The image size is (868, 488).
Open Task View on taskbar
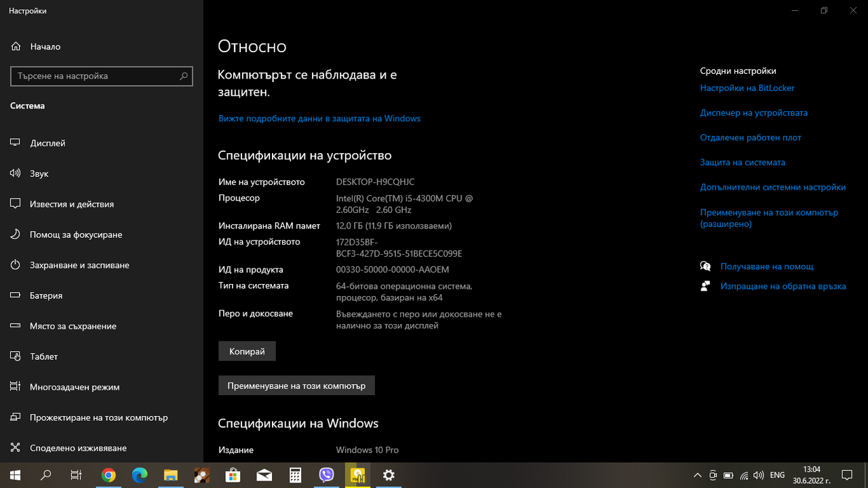coord(77,475)
